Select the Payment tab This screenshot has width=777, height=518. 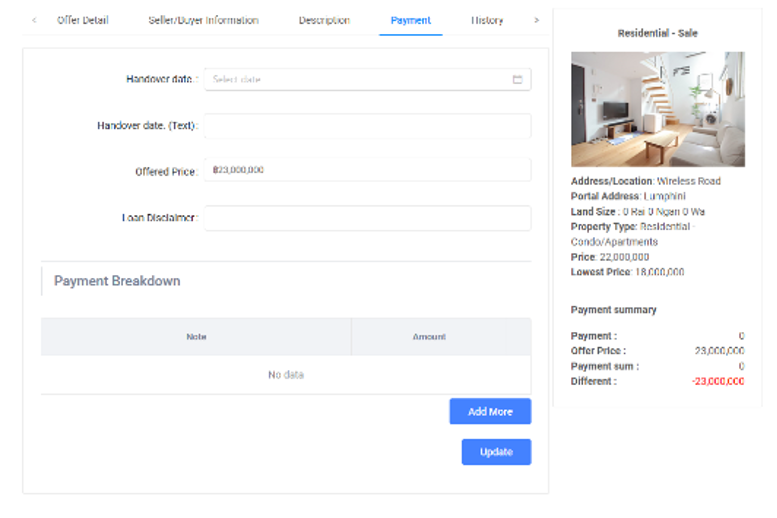click(x=410, y=20)
